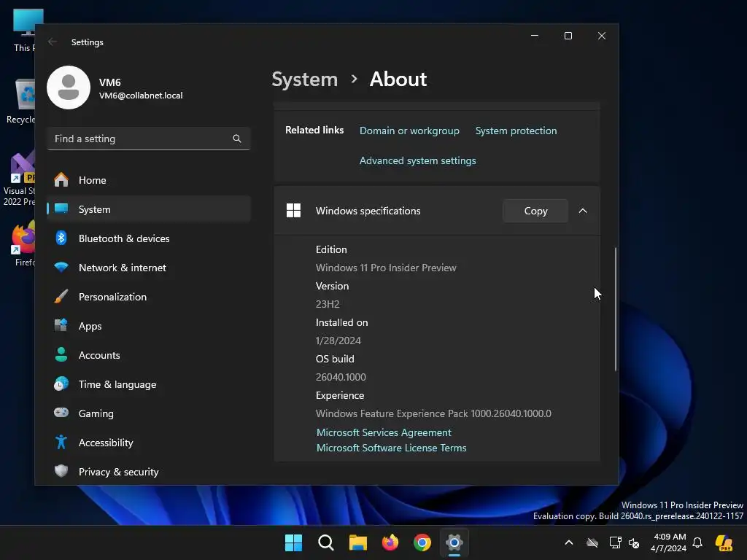Click the VM6 user avatar
This screenshot has height=560, width=747.
coord(69,87)
